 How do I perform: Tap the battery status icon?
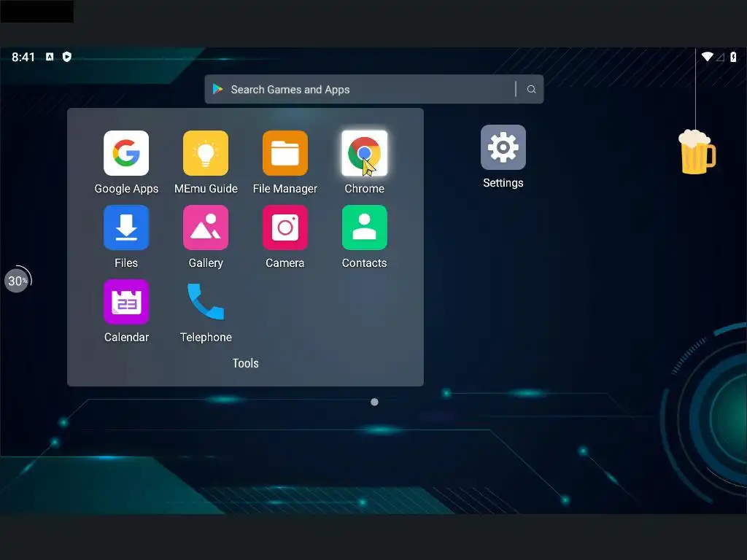click(733, 57)
